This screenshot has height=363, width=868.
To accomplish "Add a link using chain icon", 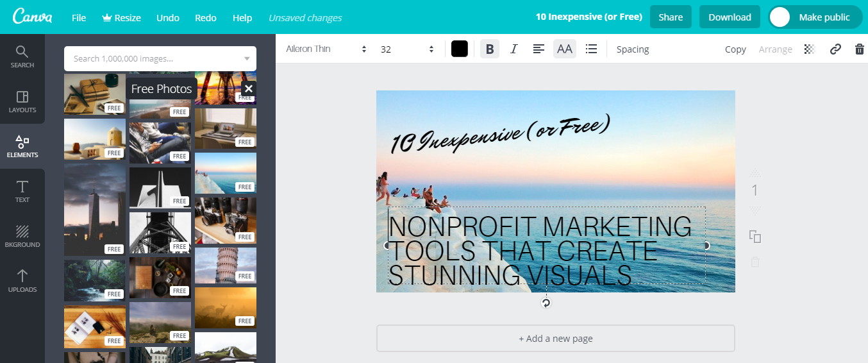I will [x=835, y=49].
